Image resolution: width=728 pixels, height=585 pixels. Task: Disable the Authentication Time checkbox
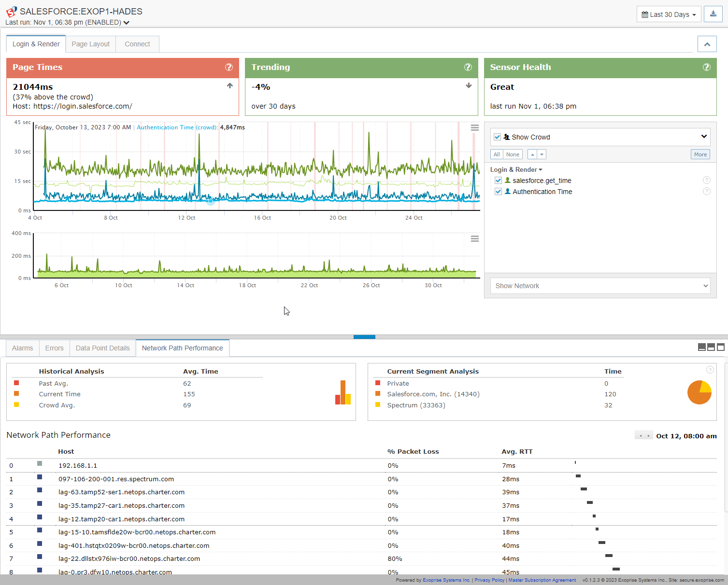[x=498, y=192]
